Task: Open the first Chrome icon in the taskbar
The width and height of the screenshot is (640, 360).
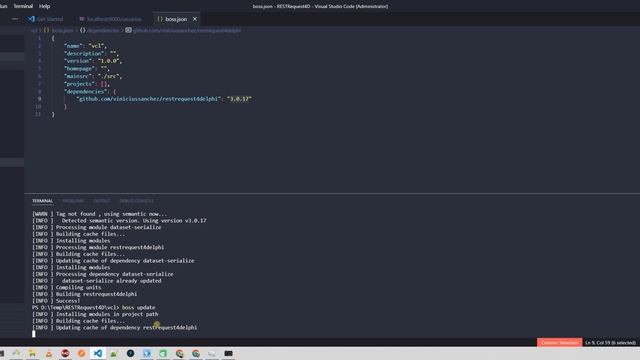Action: click(x=180, y=353)
